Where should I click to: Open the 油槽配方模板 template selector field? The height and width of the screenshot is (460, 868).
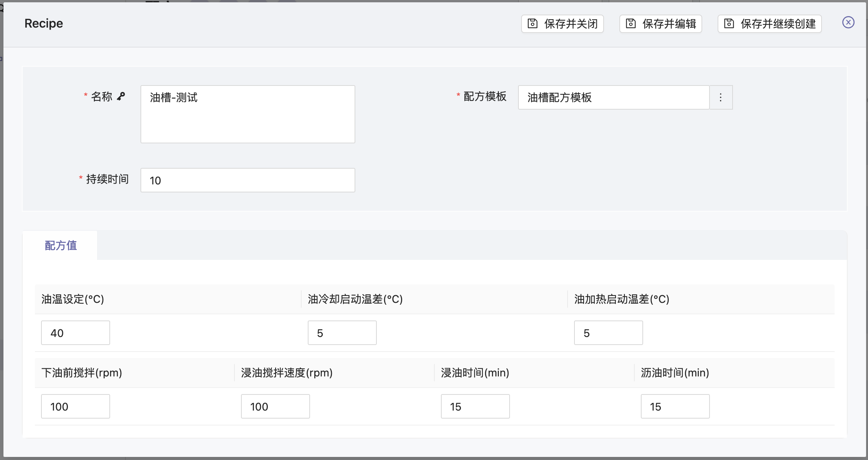613,97
